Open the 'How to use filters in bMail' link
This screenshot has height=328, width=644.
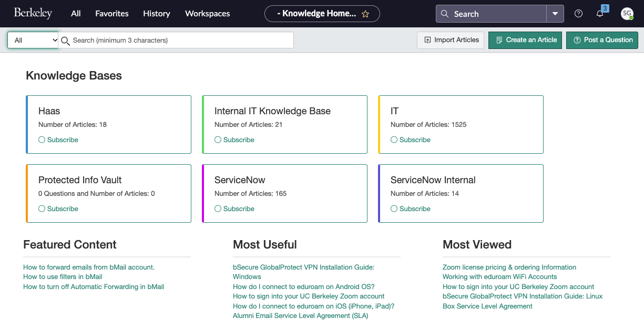[x=63, y=277]
